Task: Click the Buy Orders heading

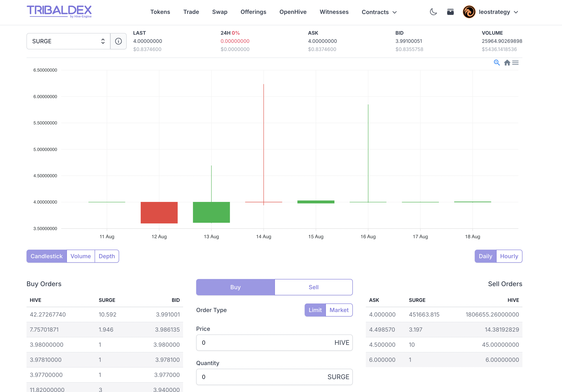Action: tap(44, 284)
